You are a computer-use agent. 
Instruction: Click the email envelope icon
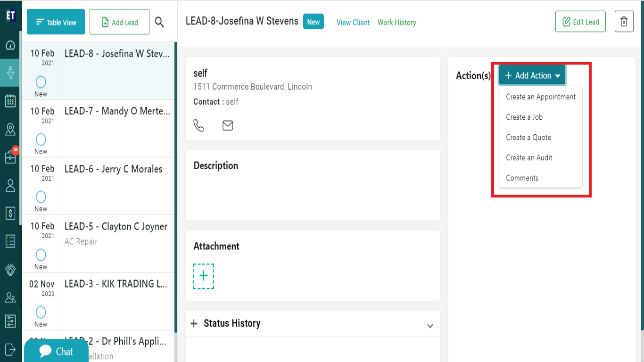[x=228, y=125]
